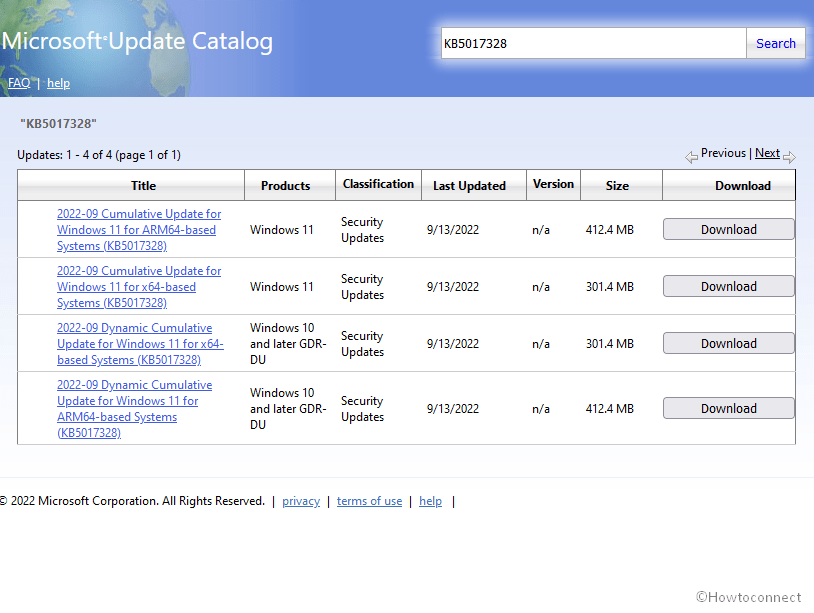
Task: Open Cumulative Update for ARM64-based Systems link
Action: (x=138, y=230)
